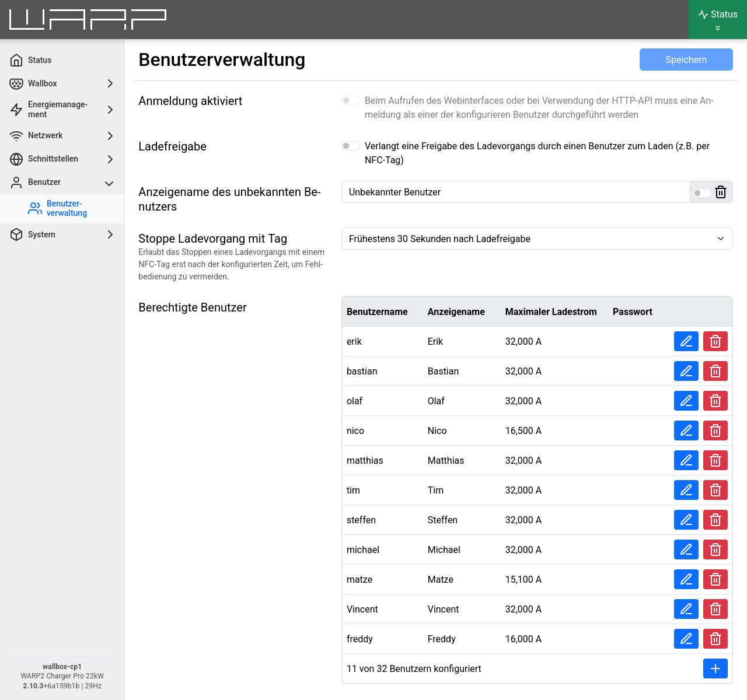Image resolution: width=747 pixels, height=700 pixels.
Task: Open Stoppe Ladevorgang mit Tag dropdown
Action: click(x=537, y=239)
